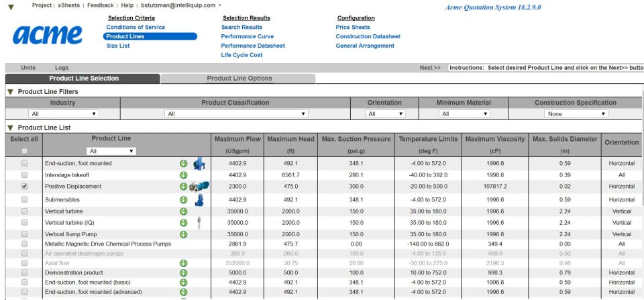Screen dimensions: 644x300
Task: Open the Construction Specification dropdown
Action: (x=576, y=114)
